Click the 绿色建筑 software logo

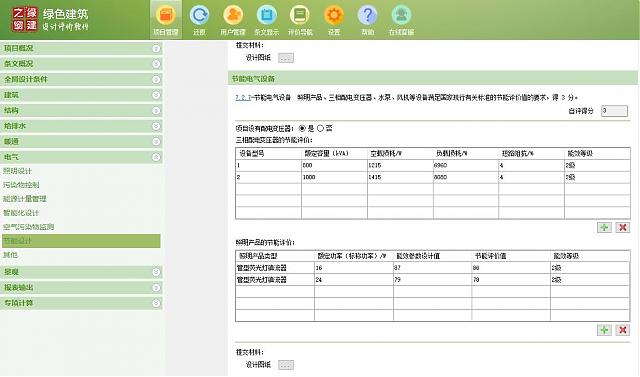click(50, 19)
